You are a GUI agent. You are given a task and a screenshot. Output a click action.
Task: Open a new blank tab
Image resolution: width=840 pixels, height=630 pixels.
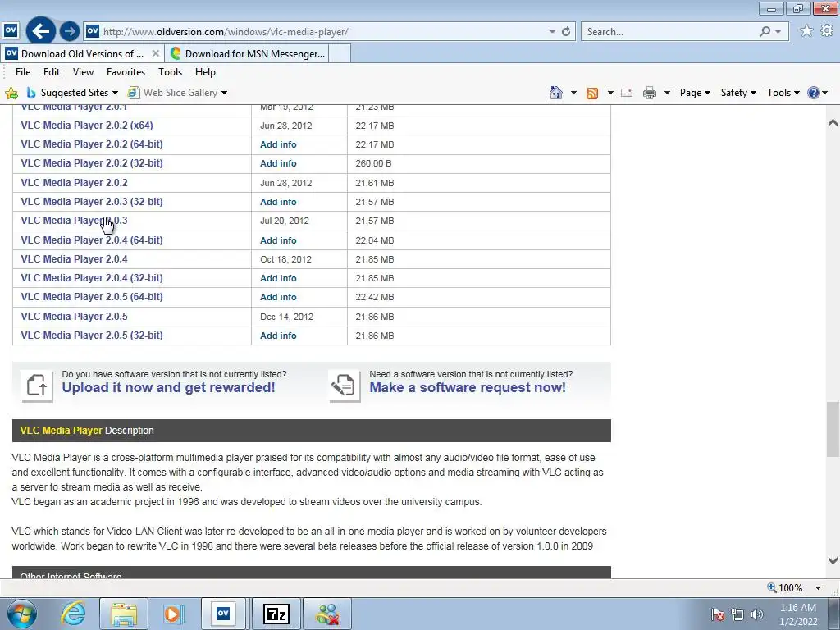(x=340, y=53)
